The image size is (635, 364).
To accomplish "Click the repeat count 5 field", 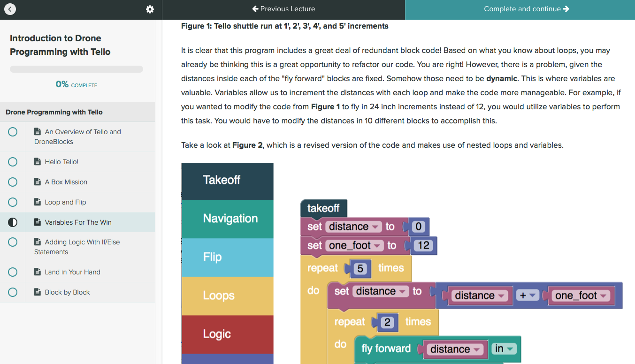I will tap(360, 268).
